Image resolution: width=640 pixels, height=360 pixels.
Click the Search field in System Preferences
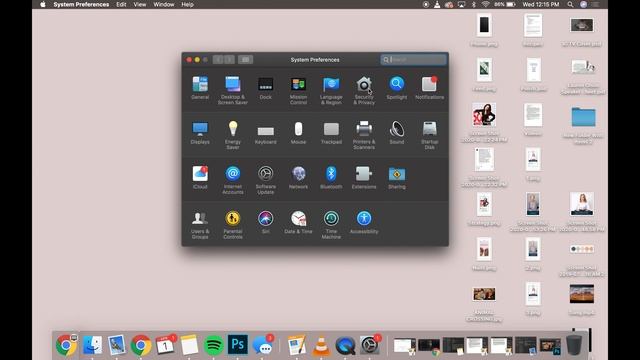[413, 60]
